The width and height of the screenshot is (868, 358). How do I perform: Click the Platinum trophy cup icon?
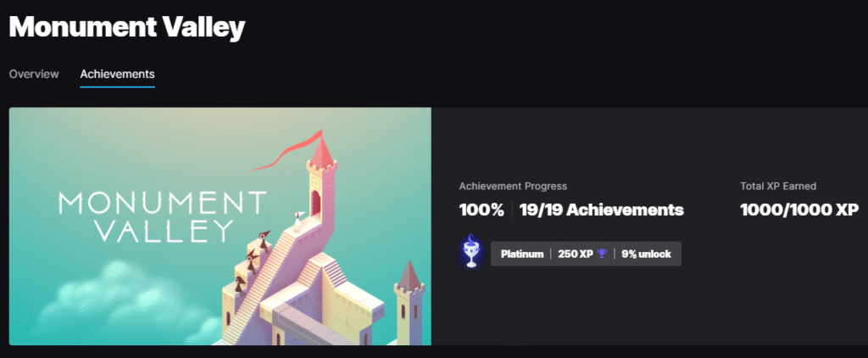pos(471,252)
